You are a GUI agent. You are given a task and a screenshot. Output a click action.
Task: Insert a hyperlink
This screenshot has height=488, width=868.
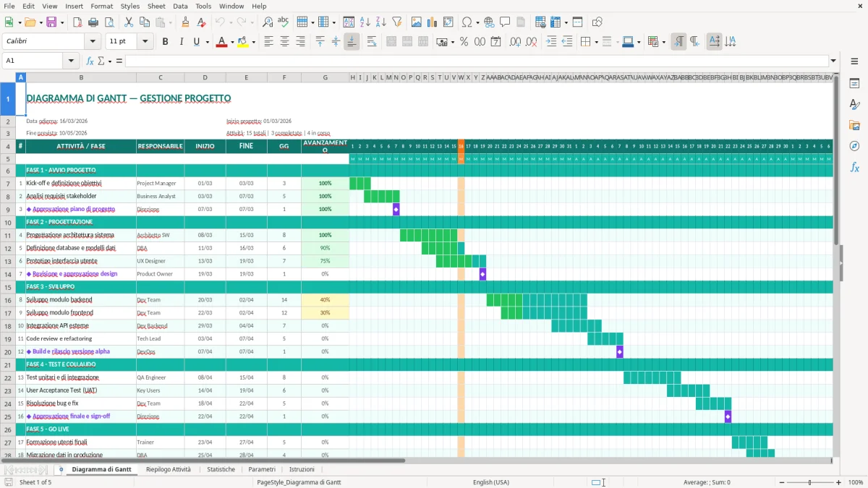point(489,22)
